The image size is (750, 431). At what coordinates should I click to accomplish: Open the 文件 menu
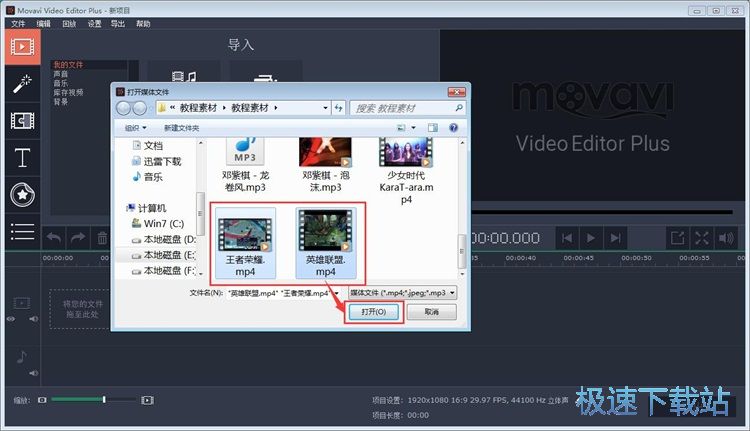click(x=18, y=23)
